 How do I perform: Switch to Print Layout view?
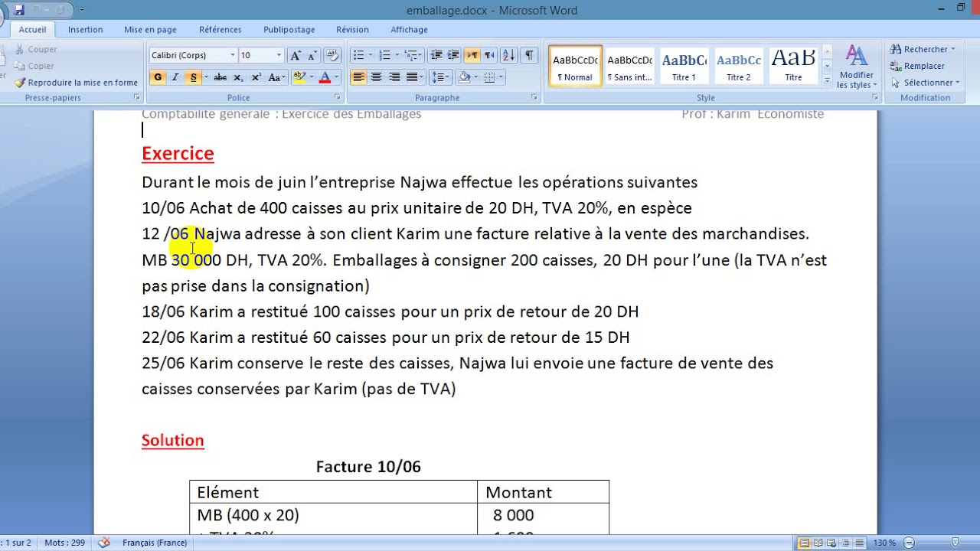pyautogui.click(x=804, y=543)
